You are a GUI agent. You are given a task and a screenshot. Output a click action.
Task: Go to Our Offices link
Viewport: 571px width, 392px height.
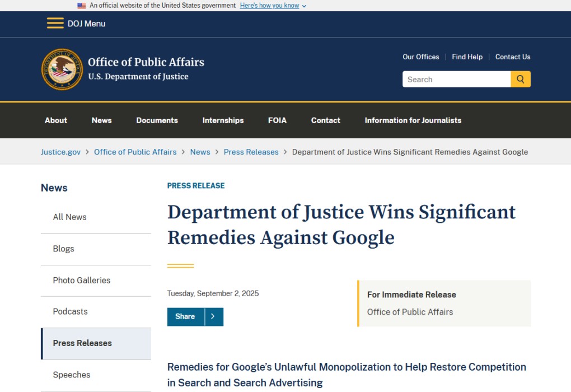[420, 57]
